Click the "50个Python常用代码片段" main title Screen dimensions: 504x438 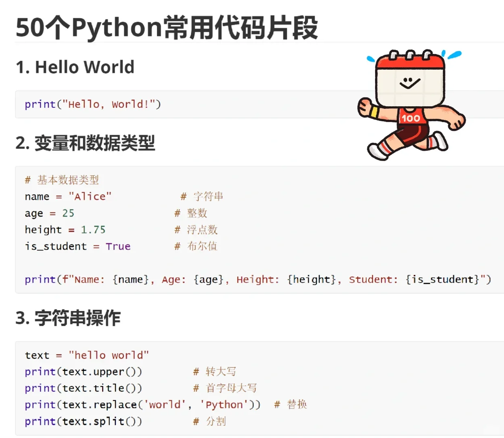(x=166, y=27)
